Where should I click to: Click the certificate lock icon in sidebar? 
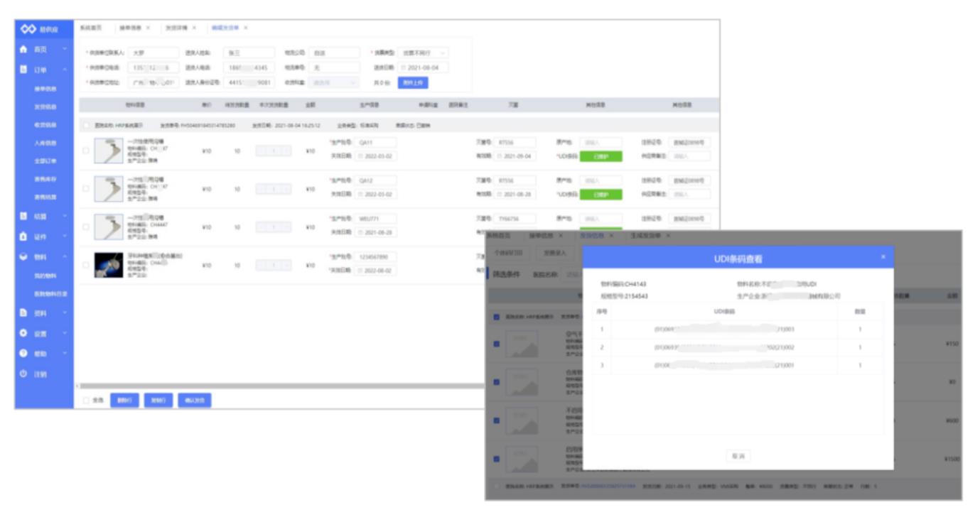23,236
